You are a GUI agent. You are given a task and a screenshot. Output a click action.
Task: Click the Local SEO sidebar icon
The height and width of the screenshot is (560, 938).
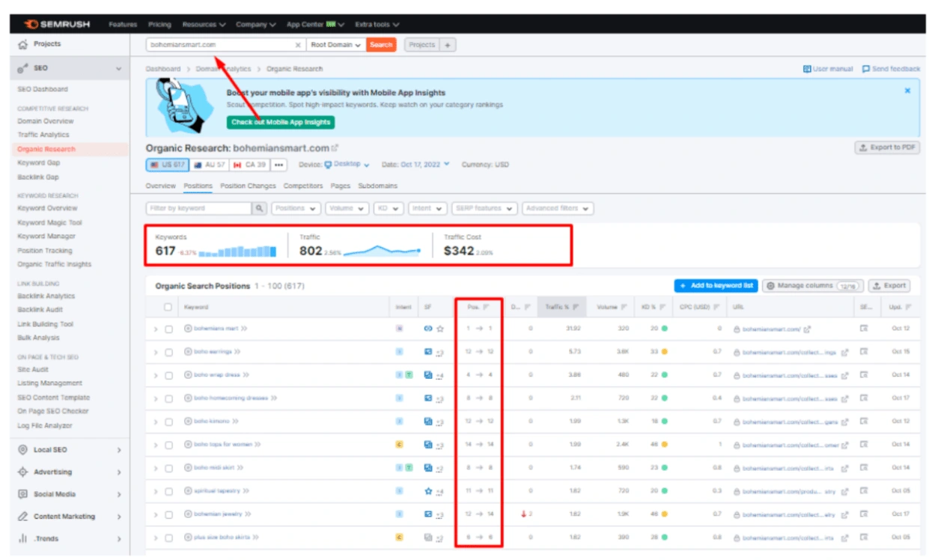[23, 450]
